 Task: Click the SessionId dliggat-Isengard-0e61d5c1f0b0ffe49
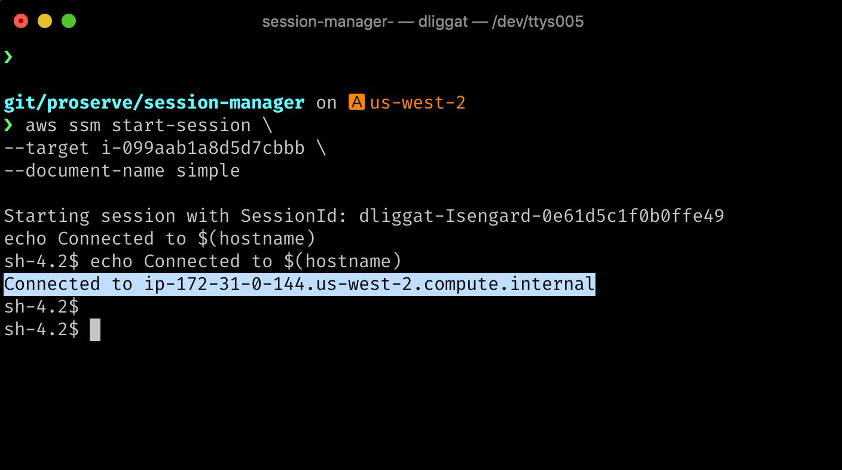coord(541,216)
